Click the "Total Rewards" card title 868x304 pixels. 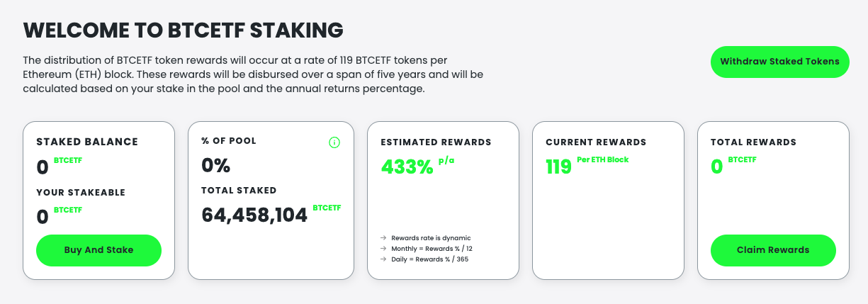(753, 142)
